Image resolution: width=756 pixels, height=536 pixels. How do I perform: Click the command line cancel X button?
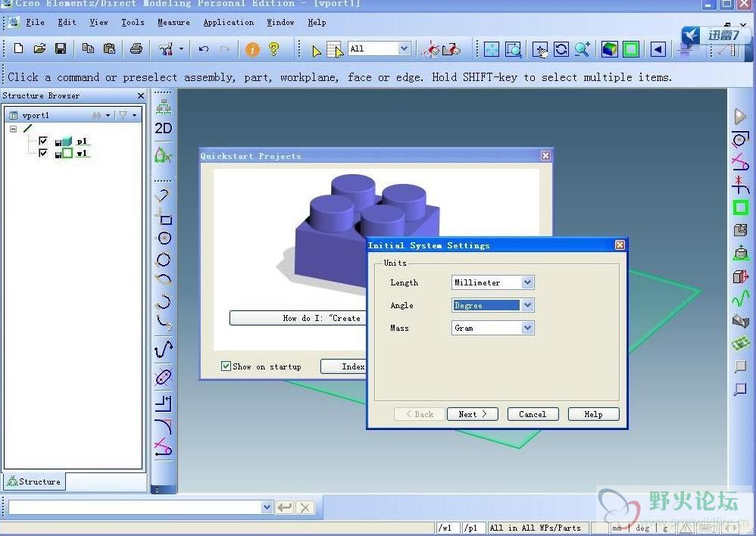point(305,507)
